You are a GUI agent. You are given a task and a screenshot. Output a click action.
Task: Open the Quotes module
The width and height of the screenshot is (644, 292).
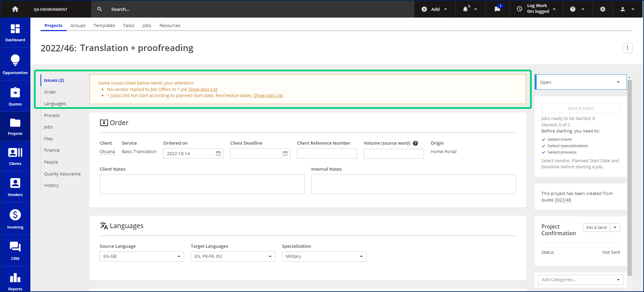point(15,97)
